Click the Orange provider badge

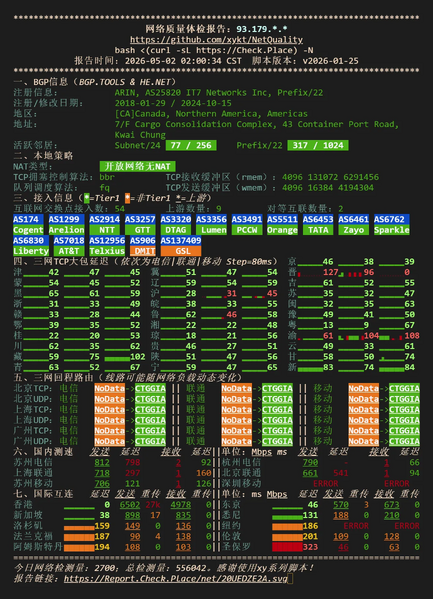282,230
